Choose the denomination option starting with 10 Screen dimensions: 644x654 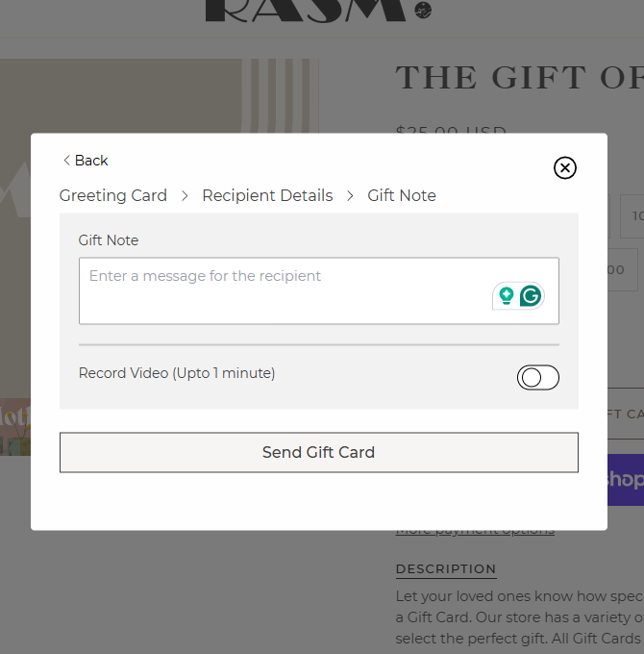pos(632,216)
